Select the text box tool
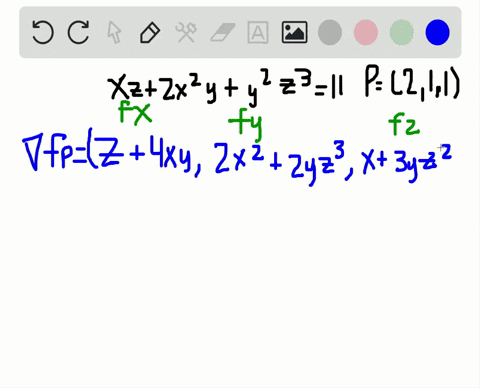Screen dimensions: 480x388 [x=258, y=32]
